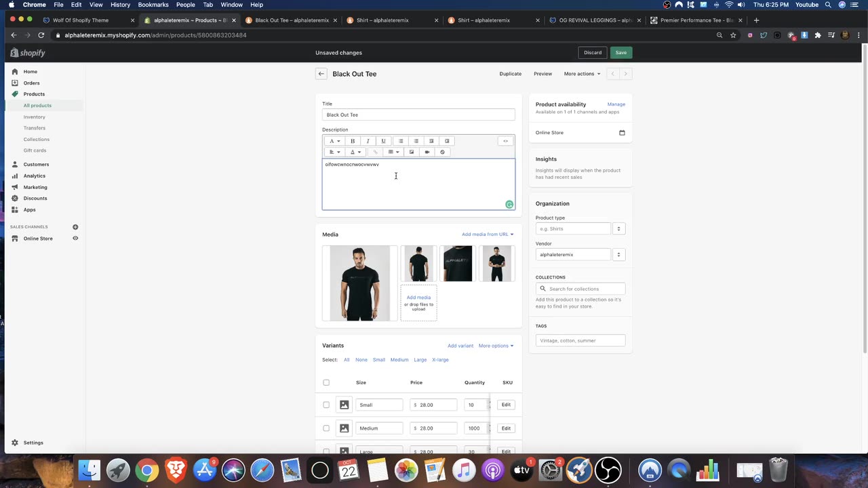Open Google Chrome from the dock
The image size is (868, 488).
[146, 470]
